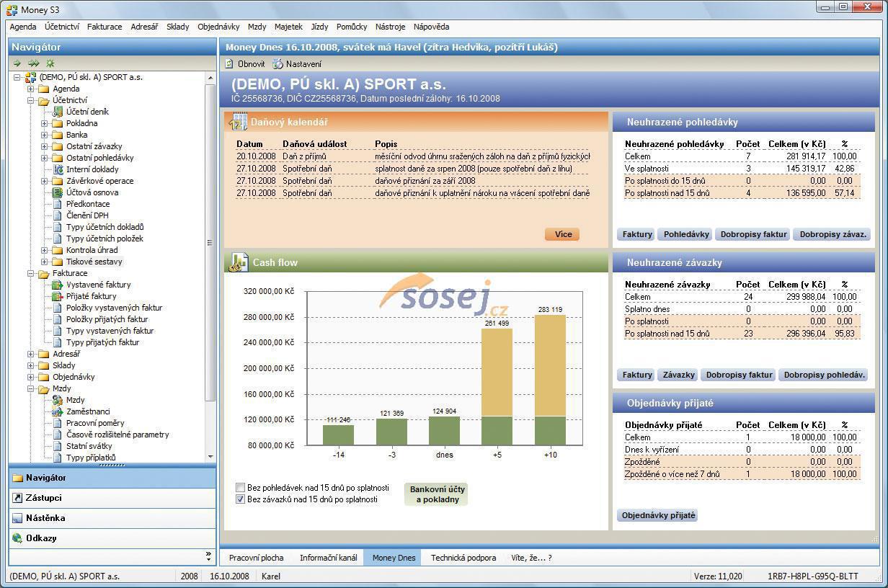Switch to Pracovní plocha tab
Image resolution: width=888 pixels, height=588 pixels.
coord(256,558)
